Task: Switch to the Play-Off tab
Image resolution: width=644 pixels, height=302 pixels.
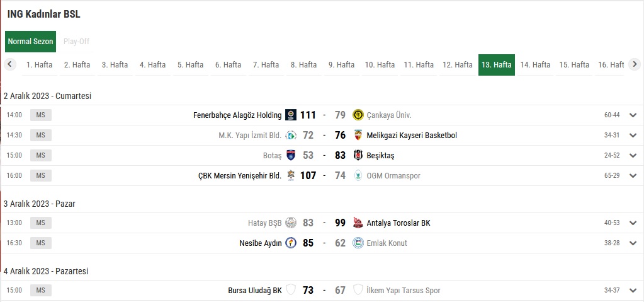Action: 76,42
